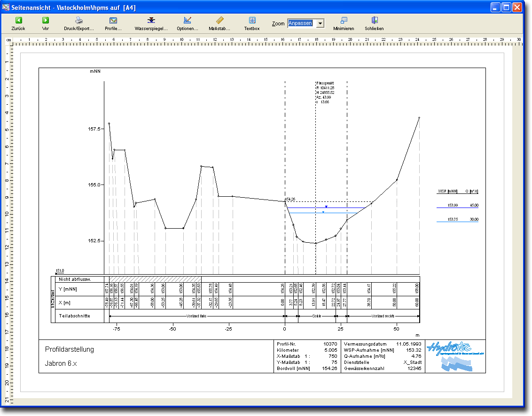532x416 pixels.
Task: Click the 45.00 discharge legend value
Action: point(474,206)
